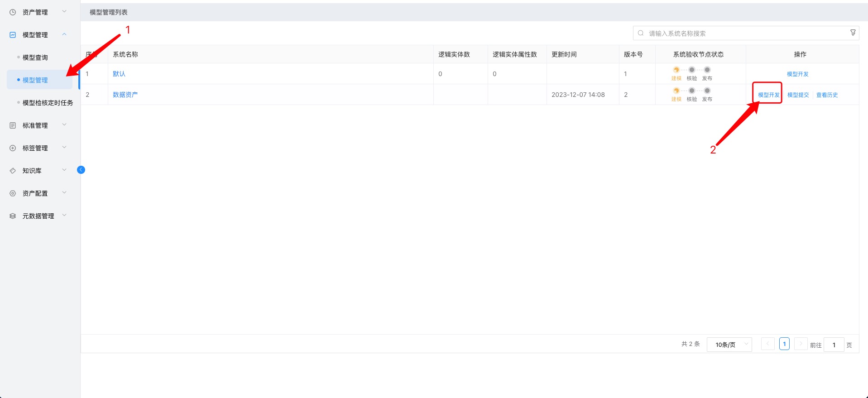Collapse the 模型管理 menu chevron
The height and width of the screenshot is (398, 868).
pyautogui.click(x=64, y=34)
